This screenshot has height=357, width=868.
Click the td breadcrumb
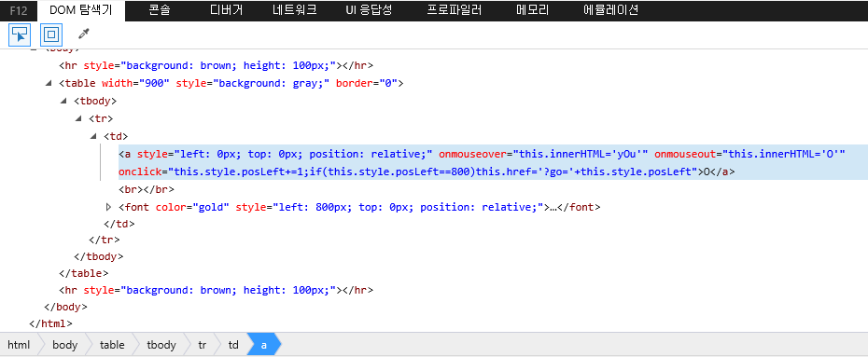coord(233,345)
